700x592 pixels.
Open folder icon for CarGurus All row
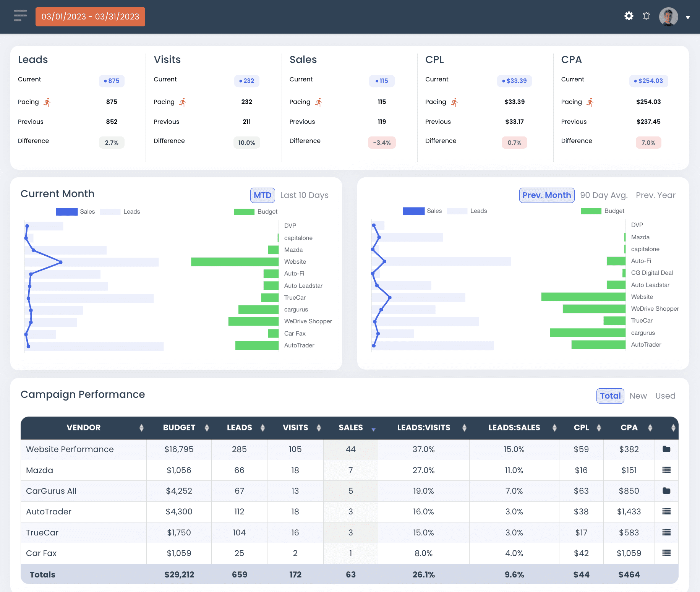click(x=666, y=491)
